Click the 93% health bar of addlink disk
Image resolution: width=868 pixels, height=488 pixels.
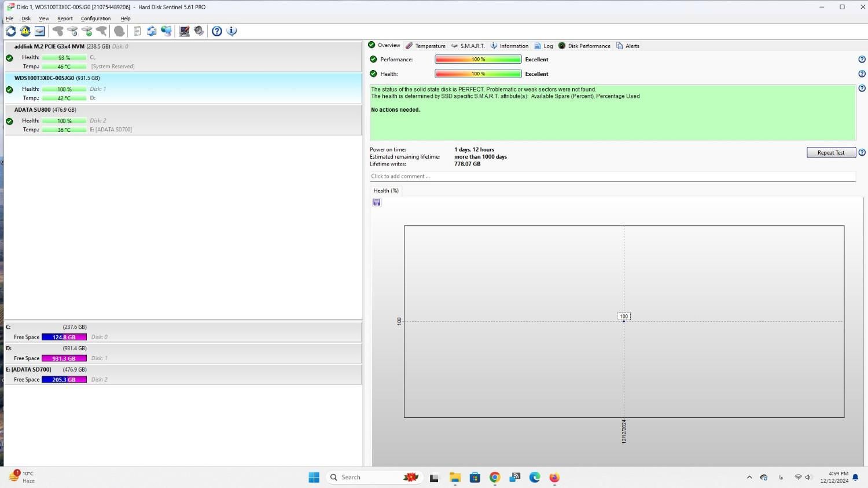[64, 58]
